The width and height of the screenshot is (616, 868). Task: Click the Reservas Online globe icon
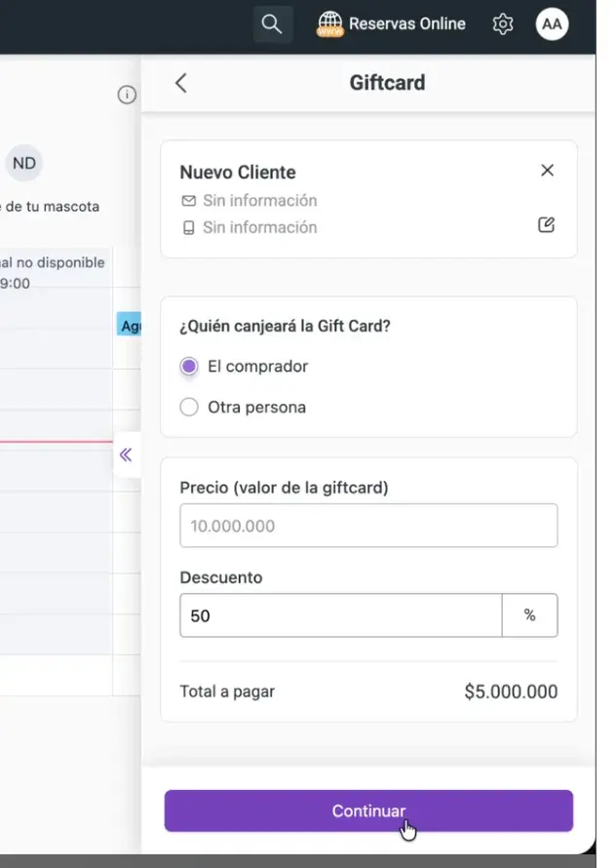pyautogui.click(x=329, y=24)
